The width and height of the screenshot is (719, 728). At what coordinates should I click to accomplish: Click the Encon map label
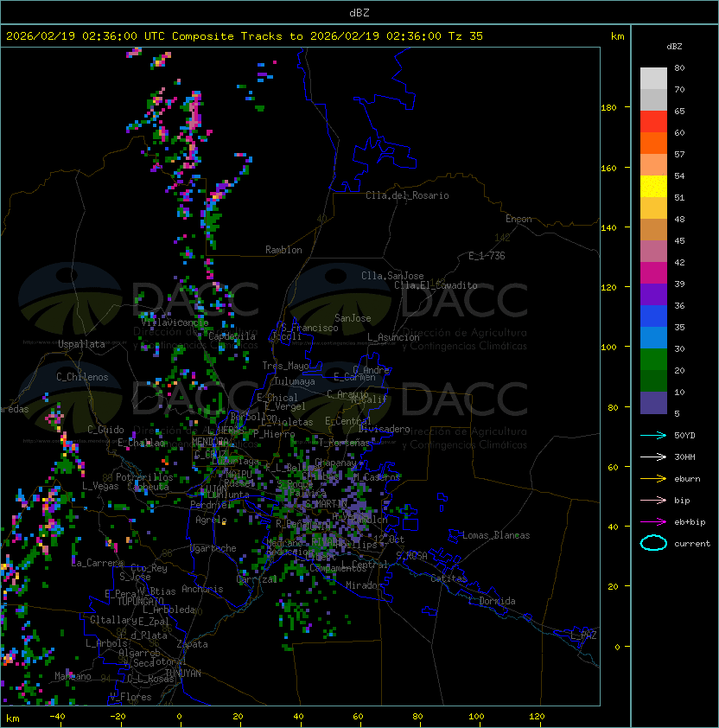(519, 219)
